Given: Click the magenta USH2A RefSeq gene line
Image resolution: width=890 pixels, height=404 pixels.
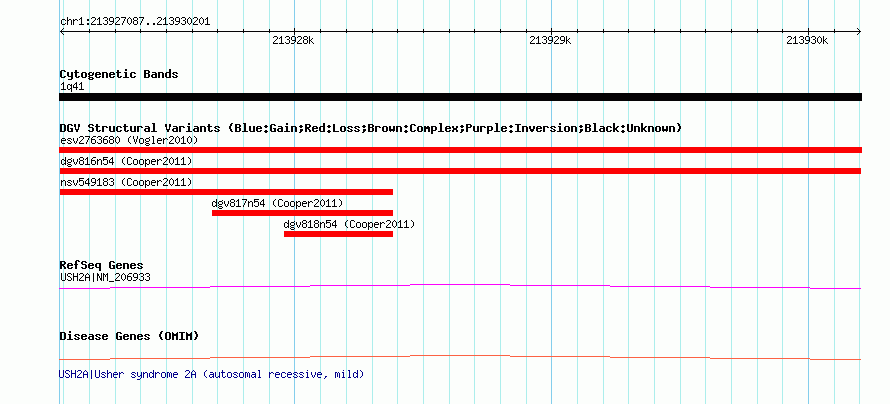Looking at the screenshot, I should point(460,287).
